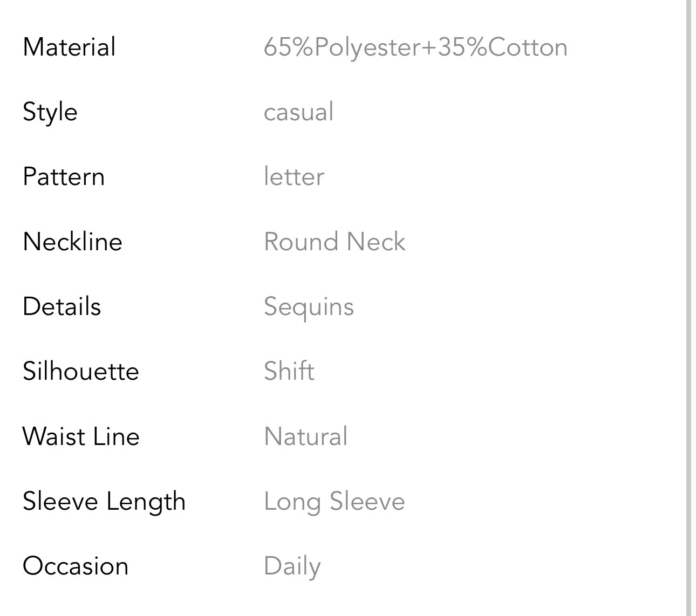Click the Waist Line label
Viewport: 696px width, 616px height.
point(81,436)
